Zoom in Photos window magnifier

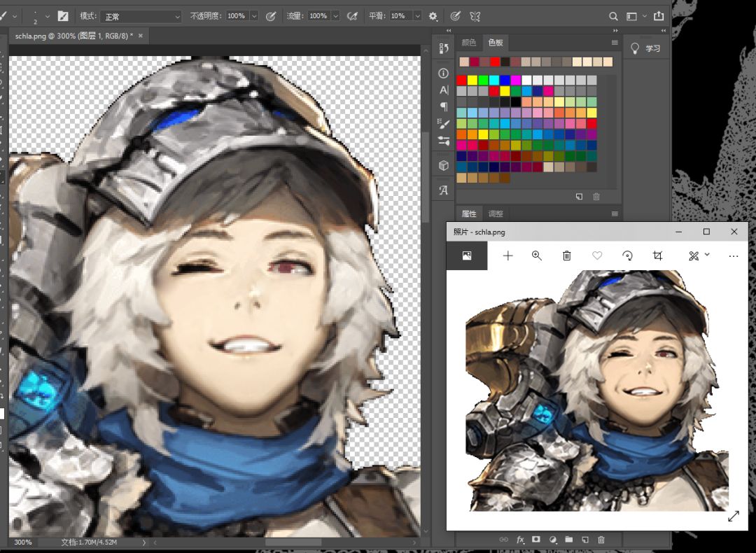(537, 255)
